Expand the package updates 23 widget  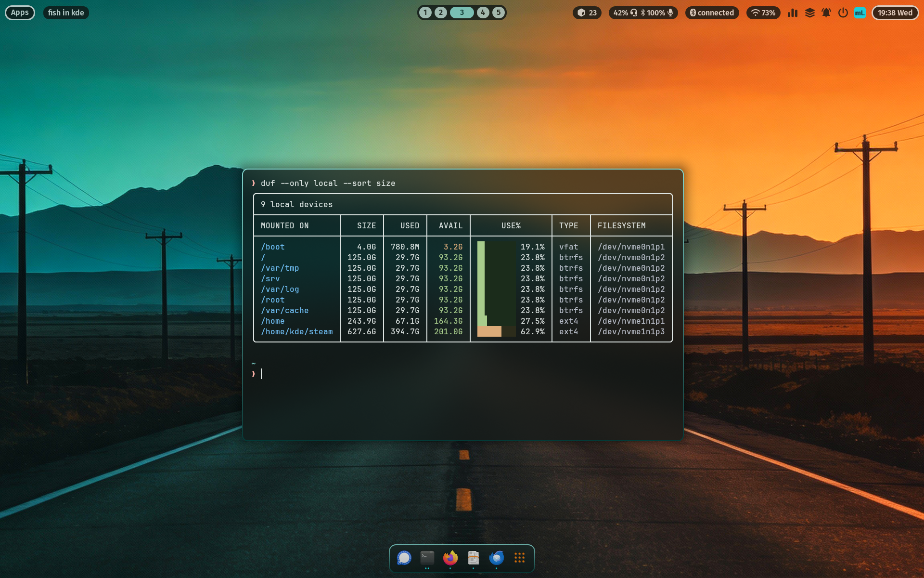pos(587,13)
